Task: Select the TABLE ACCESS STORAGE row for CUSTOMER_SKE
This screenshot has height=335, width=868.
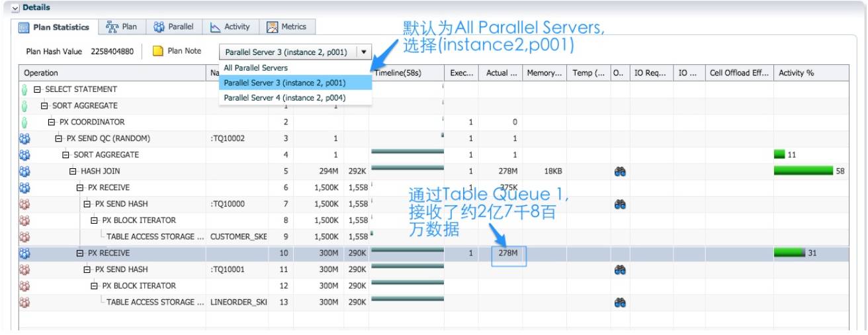Action: 433,236
